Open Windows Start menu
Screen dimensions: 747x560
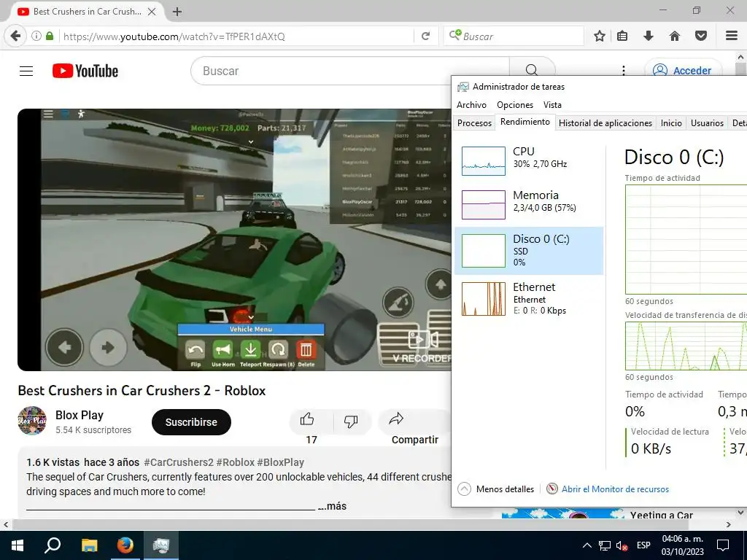pos(17,545)
